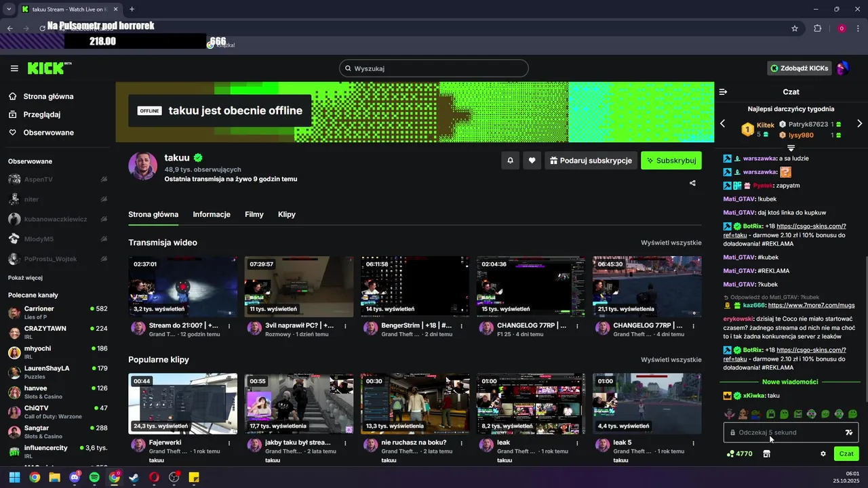Expand Pokaż więcej in followed channels
Image resolution: width=868 pixels, height=488 pixels.
pyautogui.click(x=25, y=277)
